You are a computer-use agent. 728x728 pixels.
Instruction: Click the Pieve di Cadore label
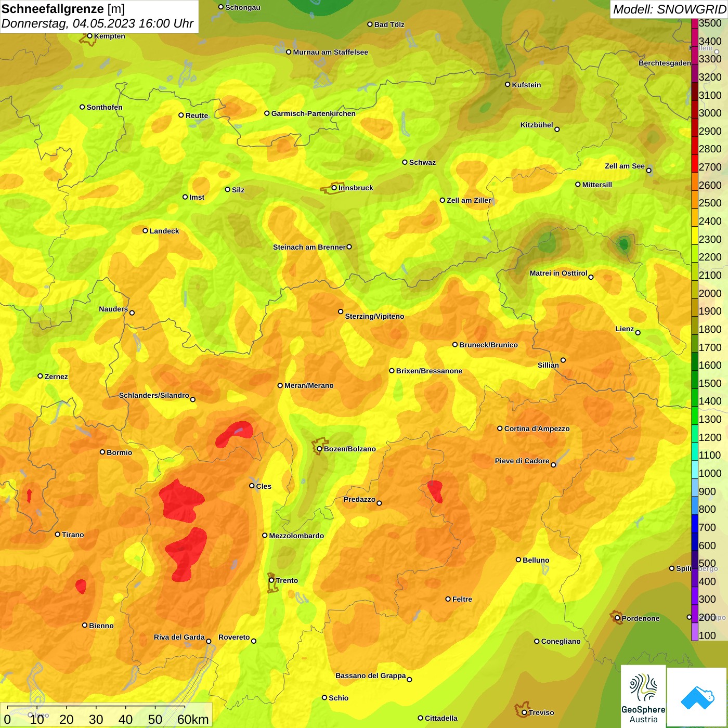point(522,461)
